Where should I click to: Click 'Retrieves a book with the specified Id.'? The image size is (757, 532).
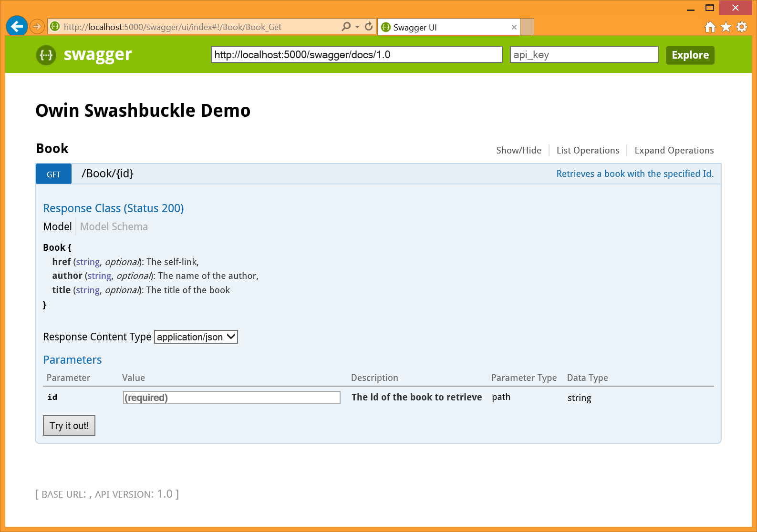click(635, 174)
